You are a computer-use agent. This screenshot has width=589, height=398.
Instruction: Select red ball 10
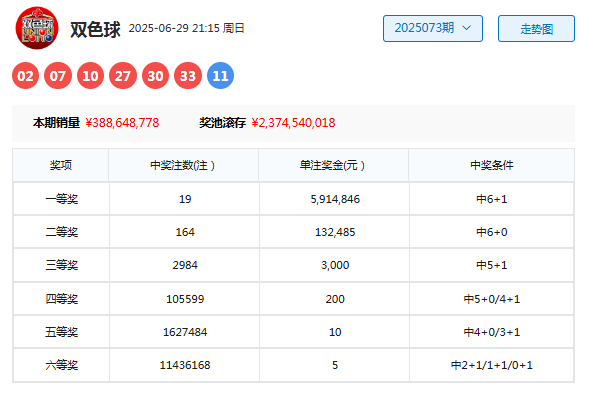coord(91,76)
